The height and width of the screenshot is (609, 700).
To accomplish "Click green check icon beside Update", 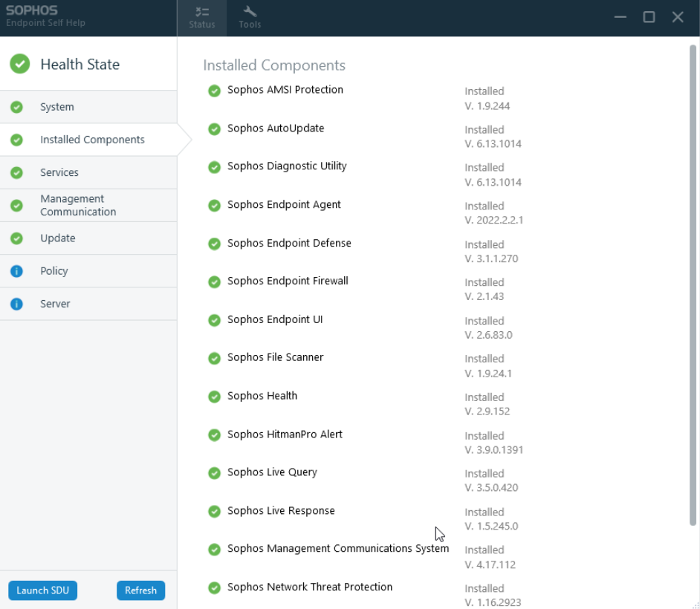I will click(x=16, y=238).
